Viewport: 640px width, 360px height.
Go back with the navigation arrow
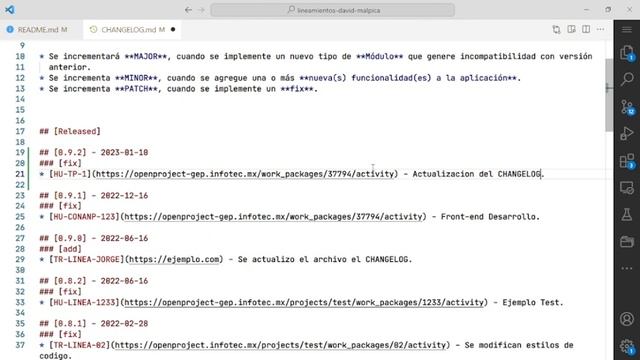pyautogui.click(x=188, y=10)
